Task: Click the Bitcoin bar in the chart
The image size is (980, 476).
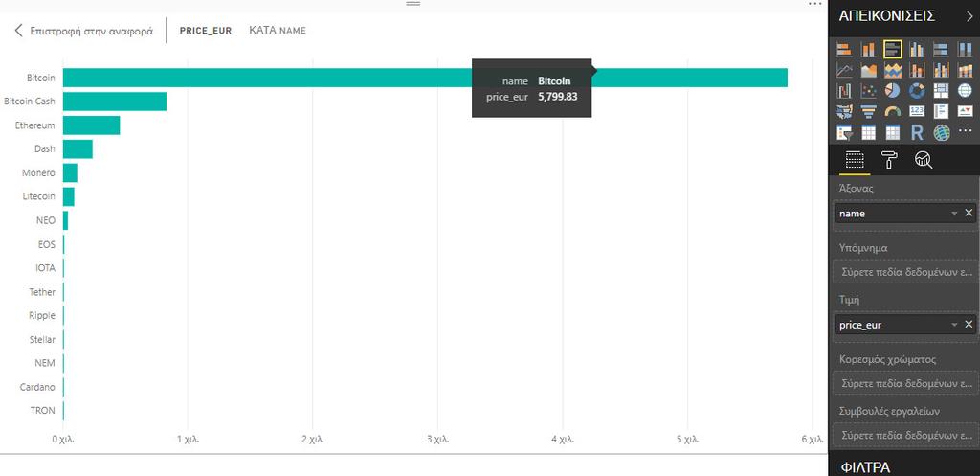Action: pos(425,78)
